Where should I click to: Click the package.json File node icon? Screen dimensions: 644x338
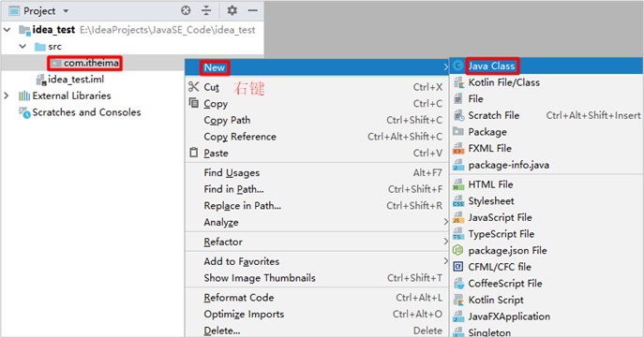pos(458,250)
